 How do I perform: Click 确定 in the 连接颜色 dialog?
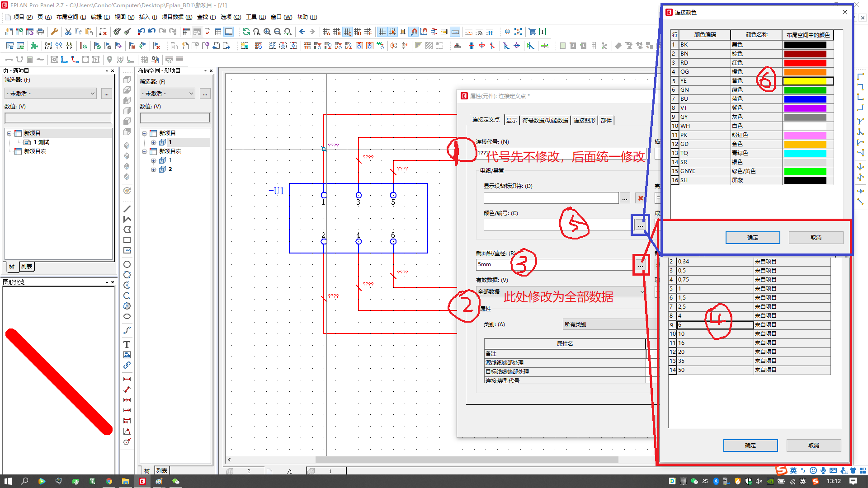[x=753, y=237]
